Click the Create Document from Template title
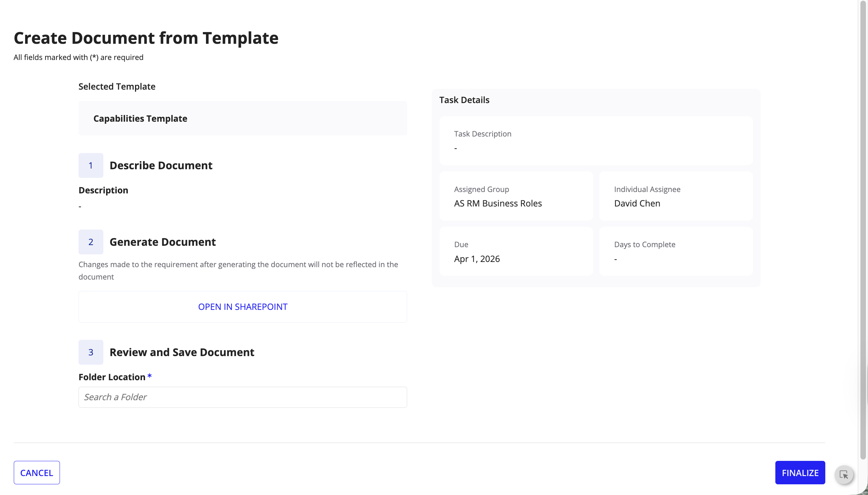 coord(146,38)
